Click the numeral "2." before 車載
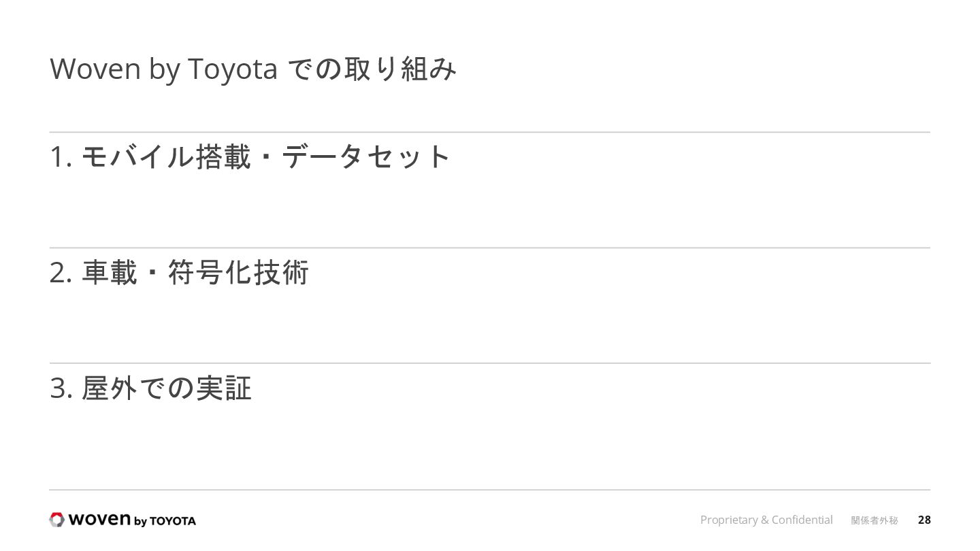980x551 pixels. [x=61, y=273]
